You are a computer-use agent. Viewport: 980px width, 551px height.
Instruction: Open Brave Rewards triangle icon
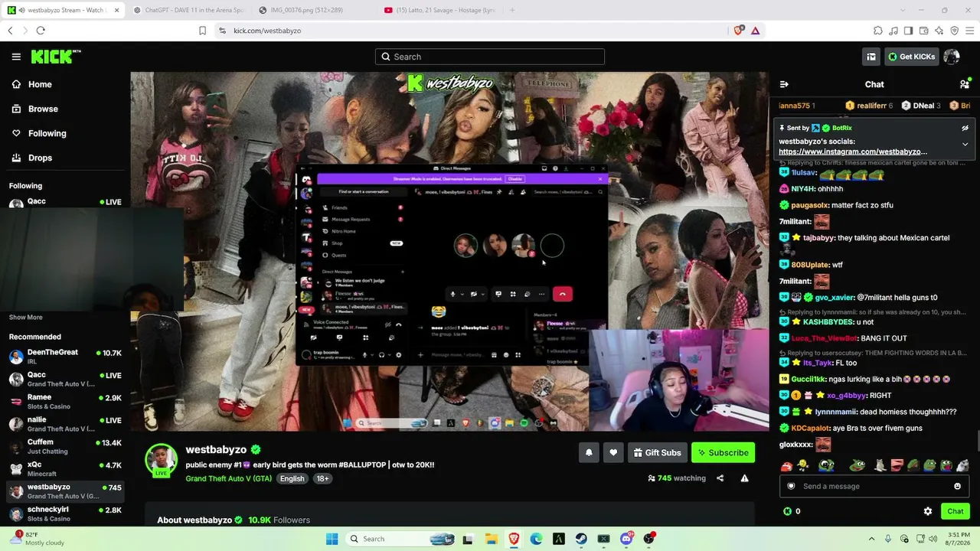coord(755,31)
